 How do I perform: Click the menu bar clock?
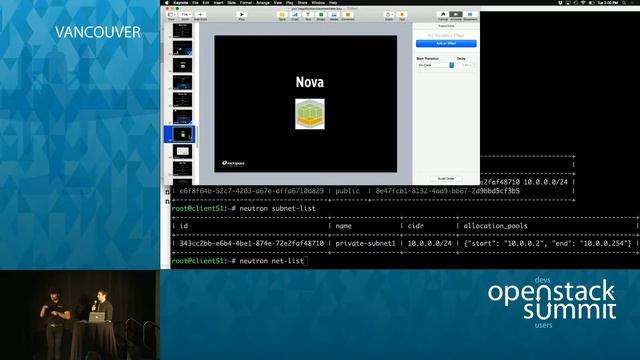(608, 2)
